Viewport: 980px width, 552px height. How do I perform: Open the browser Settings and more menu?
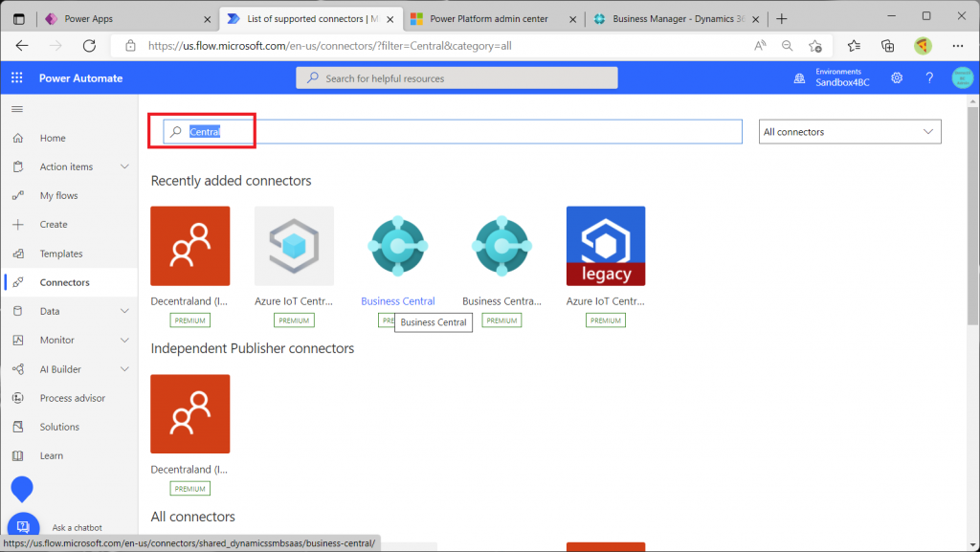click(x=958, y=46)
